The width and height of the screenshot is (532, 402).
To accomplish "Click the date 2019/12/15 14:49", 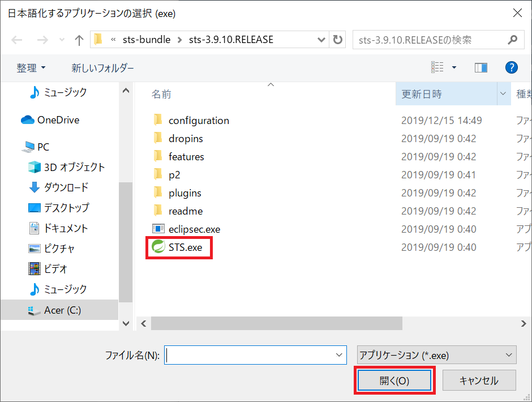I will point(441,121).
